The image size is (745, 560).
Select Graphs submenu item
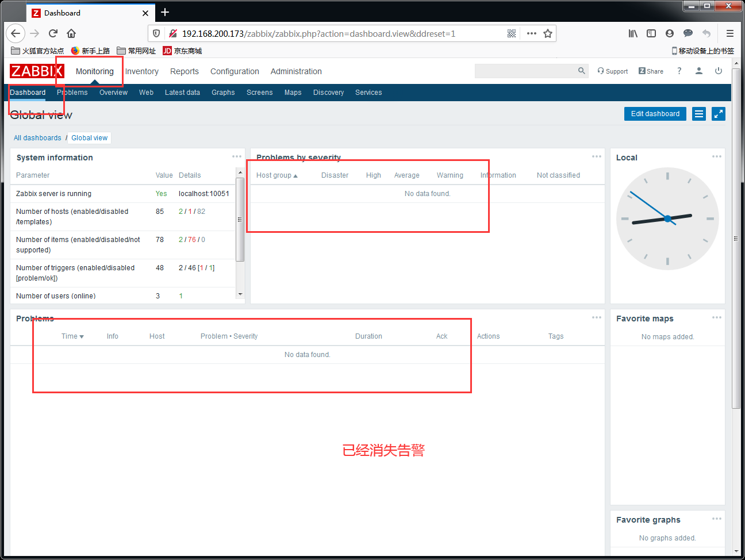coord(223,93)
